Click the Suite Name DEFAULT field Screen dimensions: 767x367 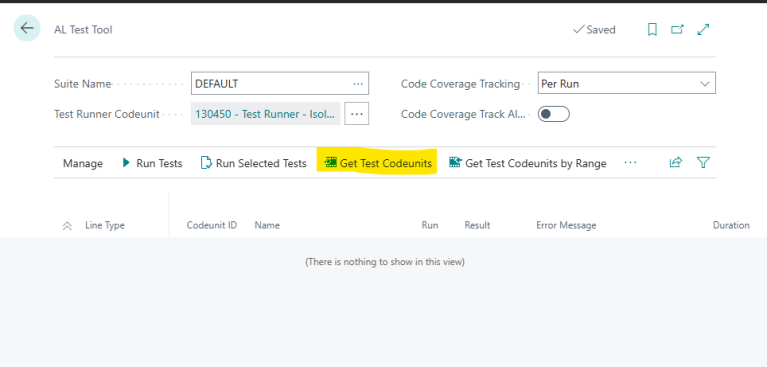pos(280,84)
